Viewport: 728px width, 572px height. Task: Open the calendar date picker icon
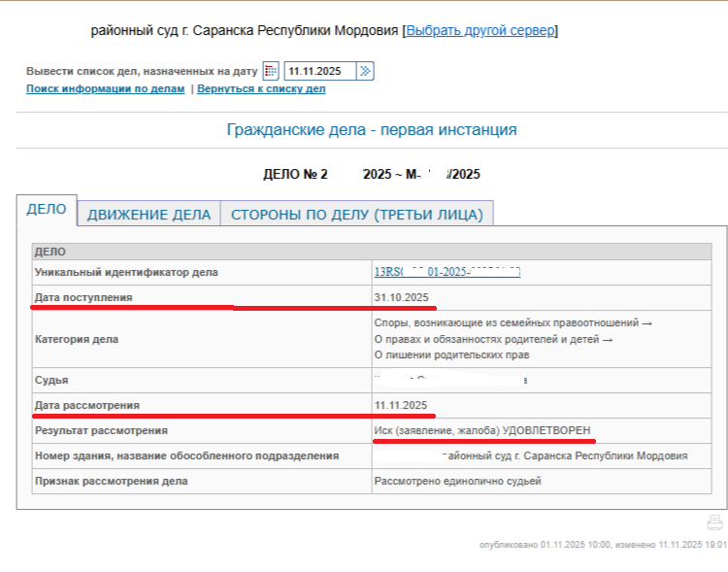tap(271, 71)
